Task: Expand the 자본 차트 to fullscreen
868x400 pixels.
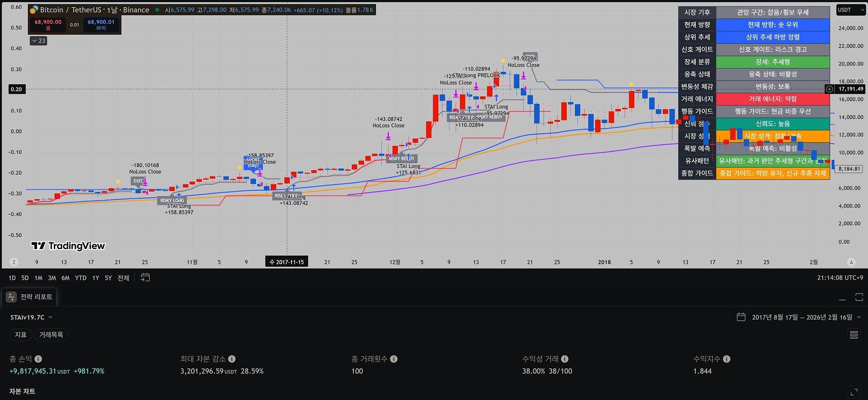Action: 854,392
